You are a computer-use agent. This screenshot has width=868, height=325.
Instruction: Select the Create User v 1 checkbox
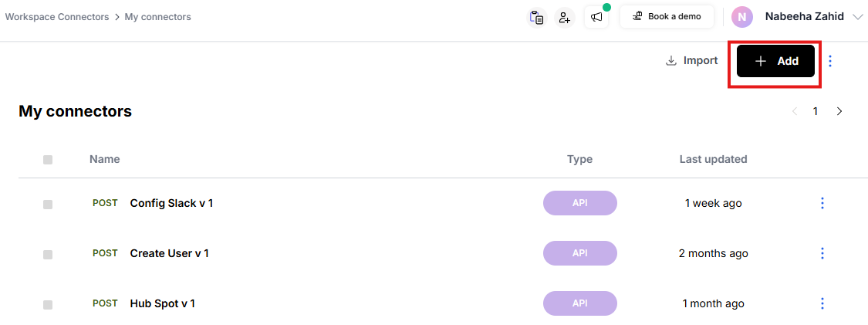click(48, 254)
